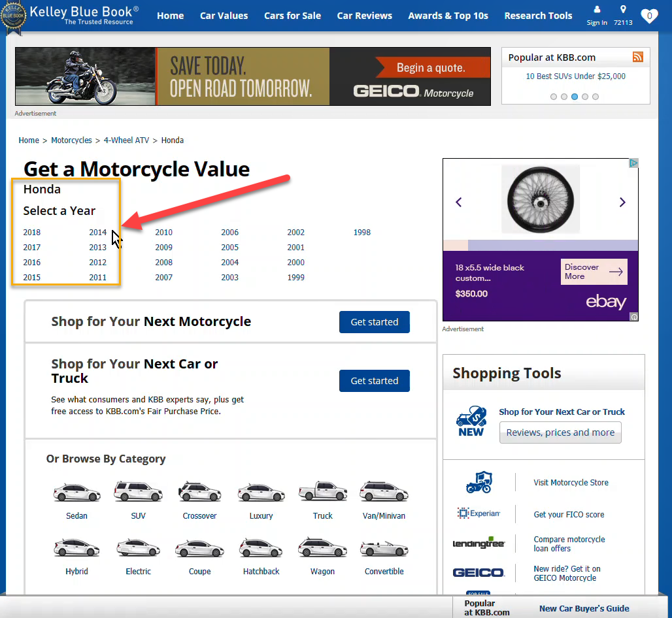The image size is (672, 618).
Task: Go to Motorcycles breadcrumb link
Action: [x=71, y=140]
